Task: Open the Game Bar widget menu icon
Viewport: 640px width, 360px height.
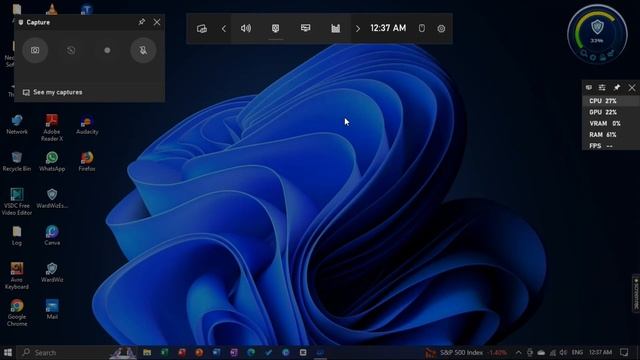Action: click(202, 29)
